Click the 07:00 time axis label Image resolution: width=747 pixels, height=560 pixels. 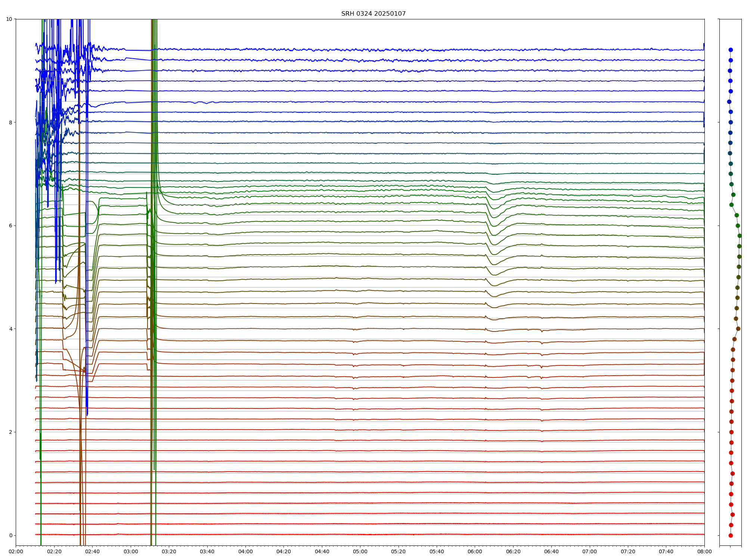click(x=590, y=551)
